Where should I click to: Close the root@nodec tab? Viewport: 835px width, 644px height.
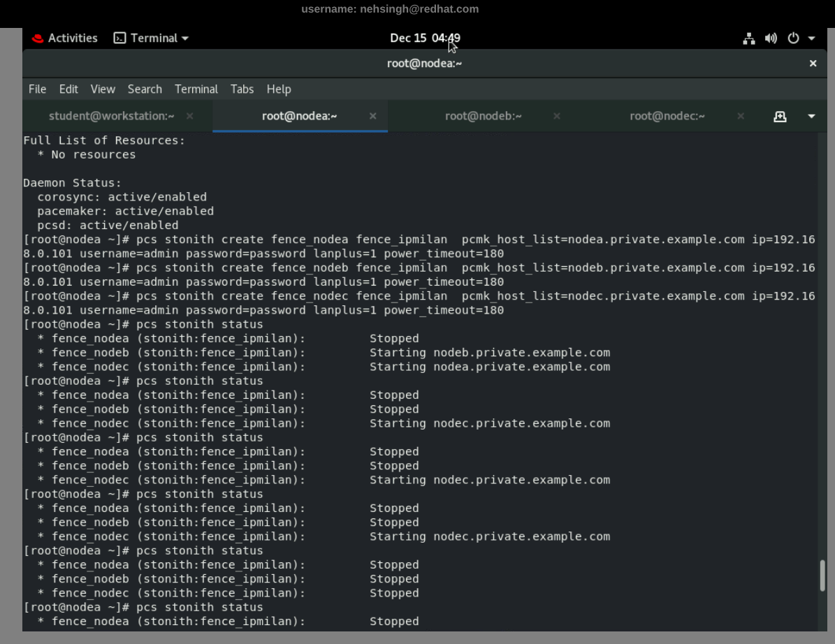741,116
